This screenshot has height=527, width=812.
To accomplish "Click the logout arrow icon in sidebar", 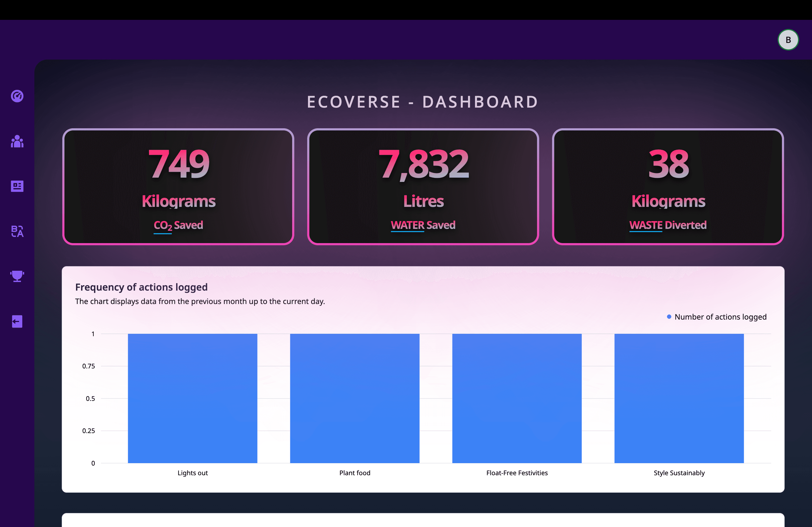I will (17, 321).
